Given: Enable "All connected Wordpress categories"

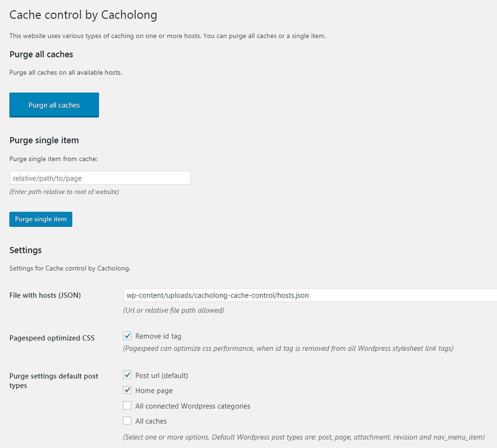Looking at the screenshot, I should click(127, 406).
